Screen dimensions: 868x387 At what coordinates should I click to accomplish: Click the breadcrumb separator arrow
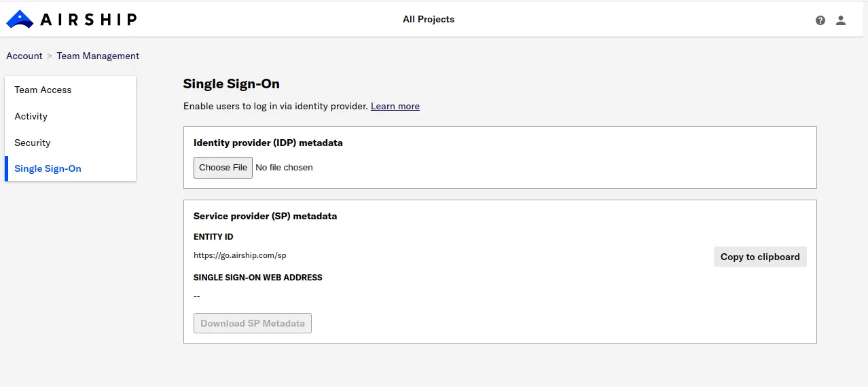50,56
